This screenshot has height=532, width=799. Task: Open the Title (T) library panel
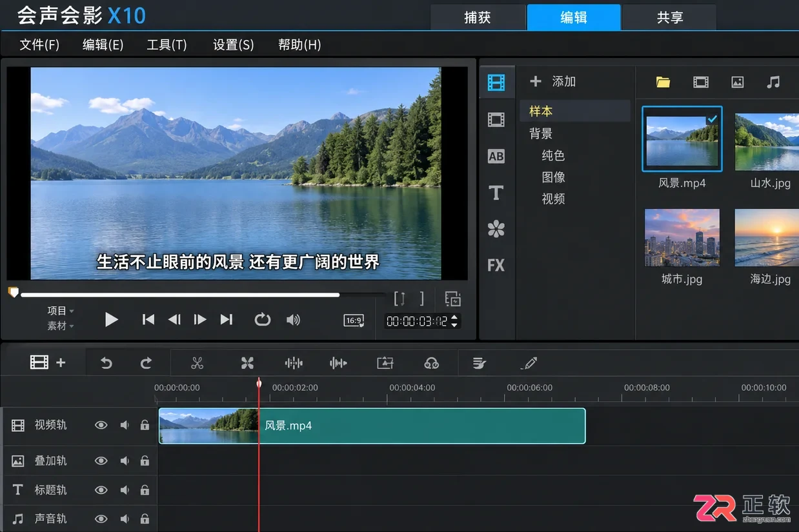tap(496, 192)
